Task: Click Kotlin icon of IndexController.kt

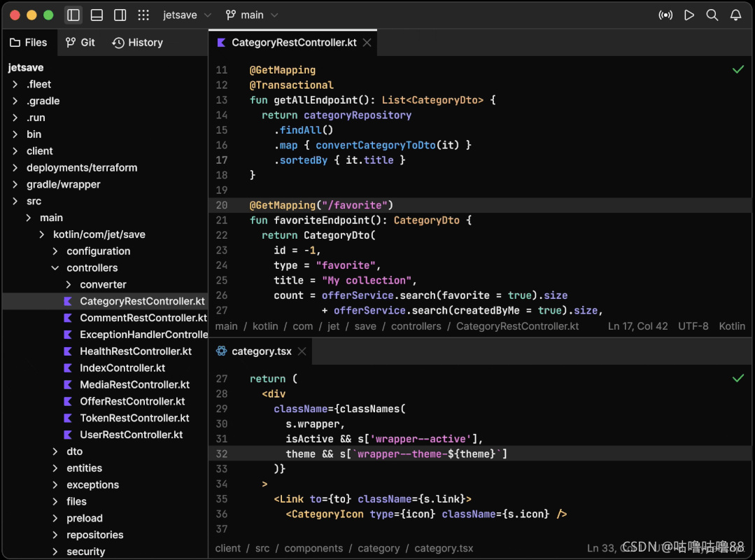Action: (68, 368)
